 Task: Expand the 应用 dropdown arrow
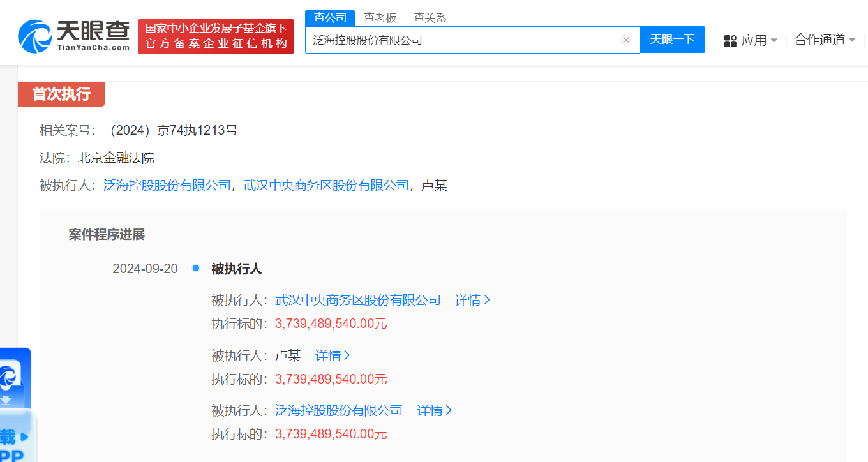pos(774,41)
